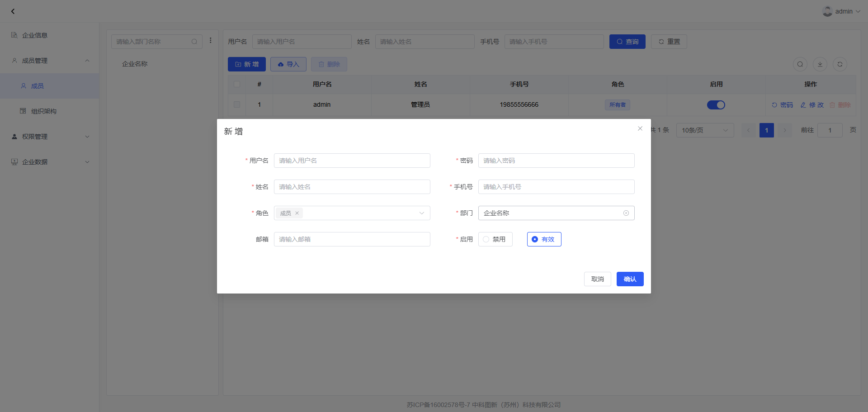Click the 取消 button
Screen dimensions: 868x412
[597, 279]
